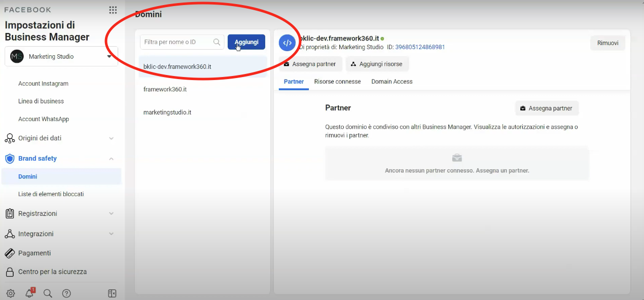Expand the Integrazioni section

tap(111, 234)
